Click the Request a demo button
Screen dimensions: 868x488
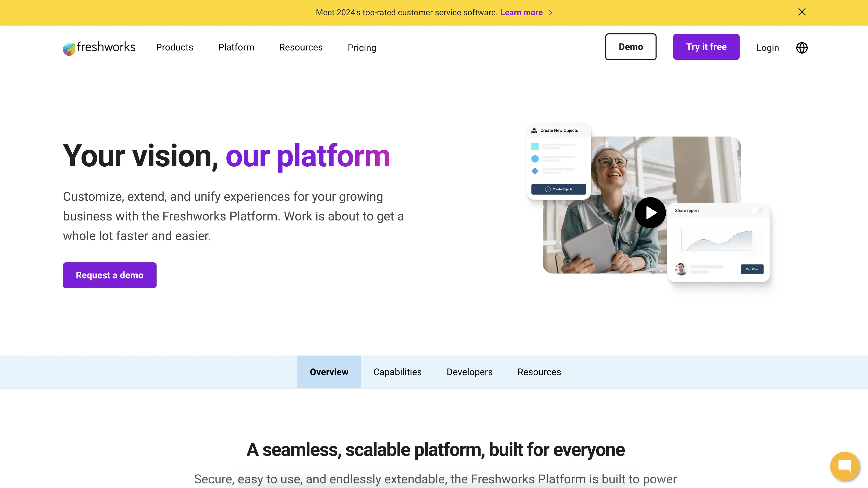point(109,275)
